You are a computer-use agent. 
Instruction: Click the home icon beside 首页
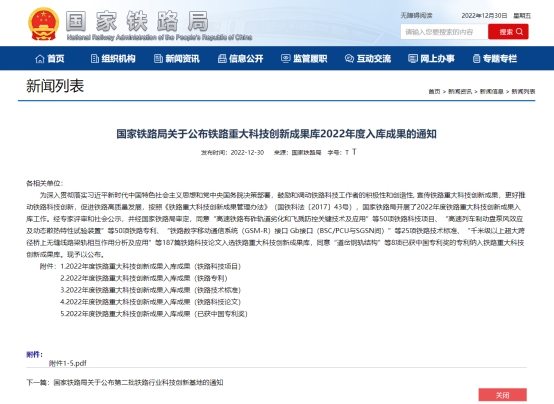40,59
